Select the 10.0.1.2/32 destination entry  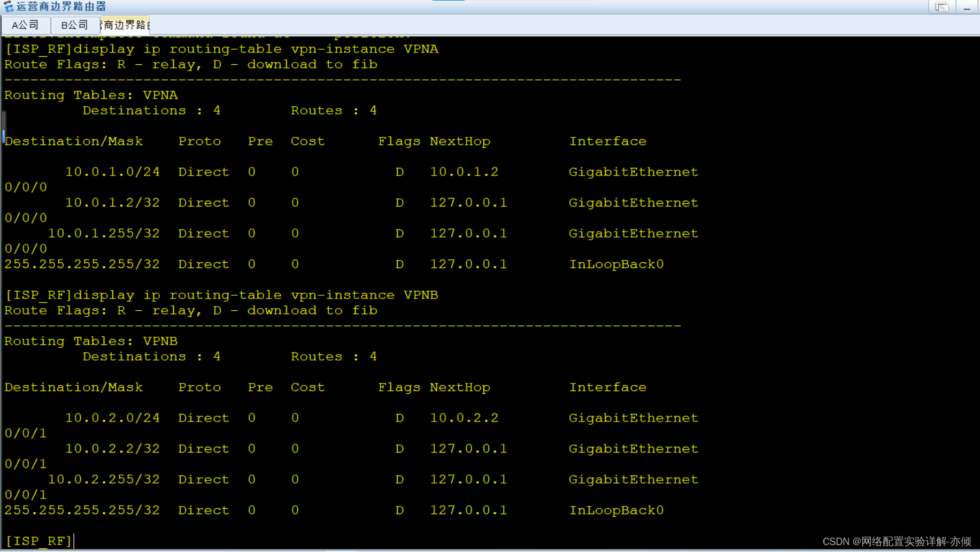tap(112, 203)
